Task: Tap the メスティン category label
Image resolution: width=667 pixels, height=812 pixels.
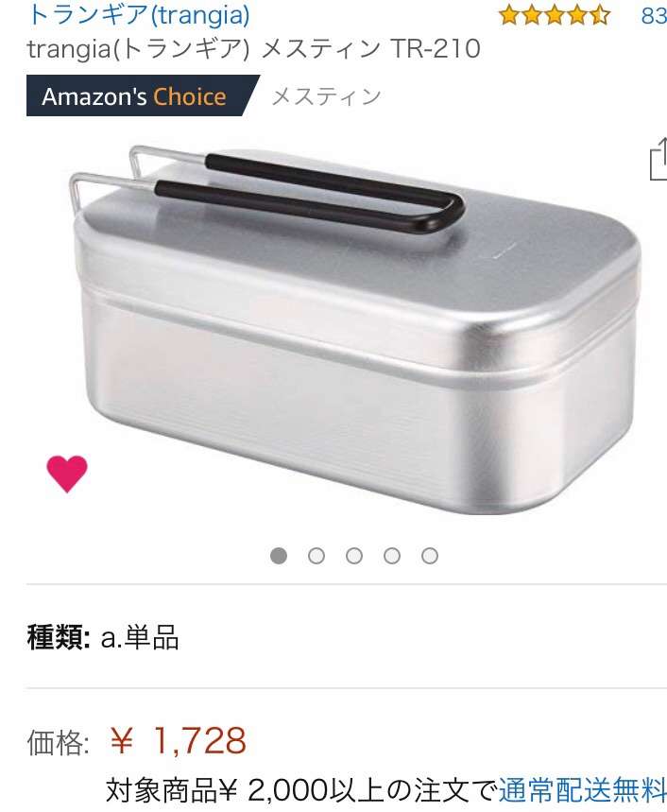Action: coord(327,96)
